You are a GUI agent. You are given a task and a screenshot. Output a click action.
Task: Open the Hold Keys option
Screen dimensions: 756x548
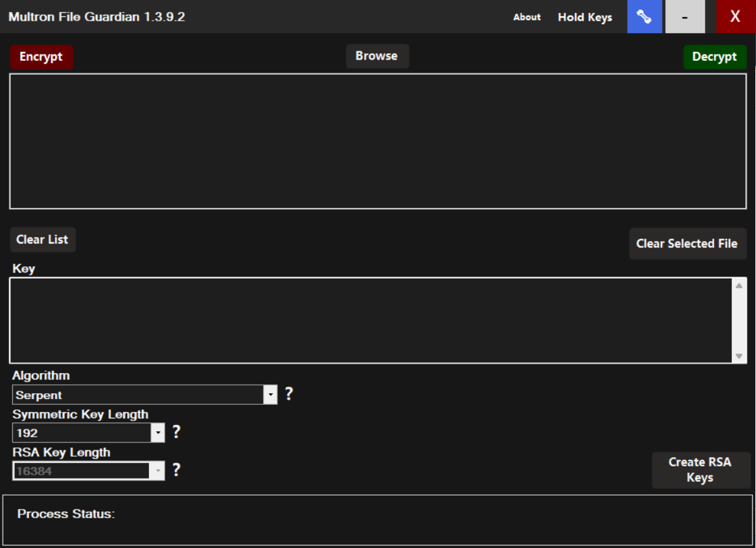(x=585, y=17)
